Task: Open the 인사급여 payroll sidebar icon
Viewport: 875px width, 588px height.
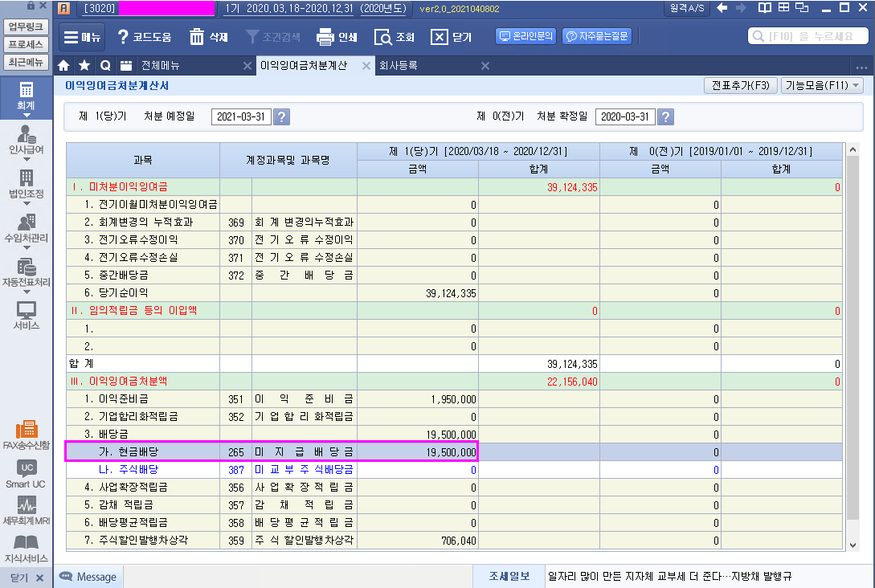Action: [x=26, y=139]
